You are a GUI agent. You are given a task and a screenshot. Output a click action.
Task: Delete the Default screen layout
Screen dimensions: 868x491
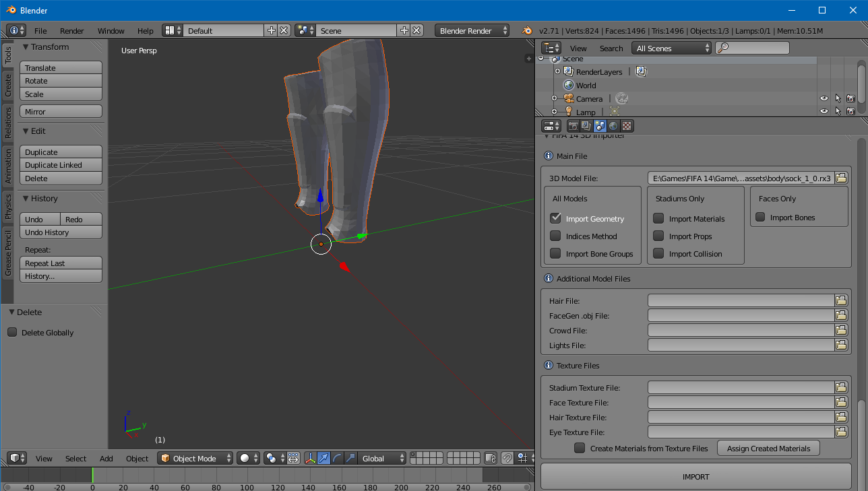point(284,30)
